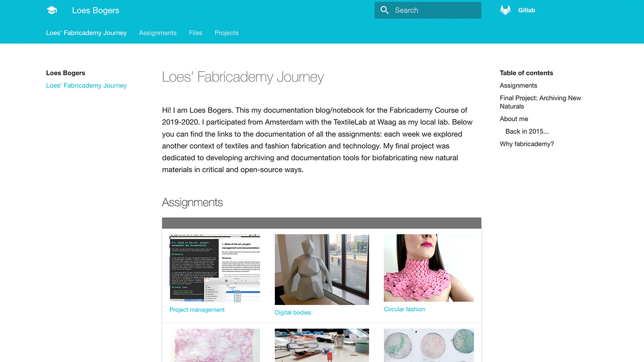The width and height of the screenshot is (644, 362).
Task: Go to About me contents entry
Action: [x=514, y=119]
